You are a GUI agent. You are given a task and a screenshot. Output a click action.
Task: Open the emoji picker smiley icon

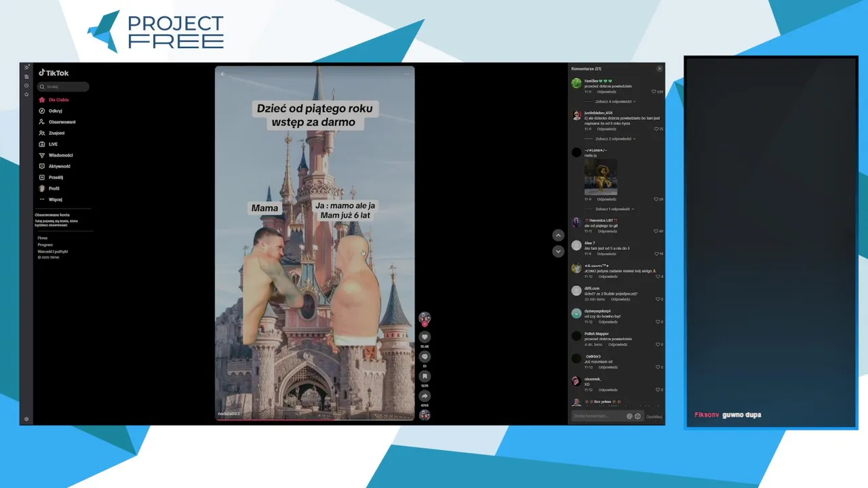tap(637, 416)
